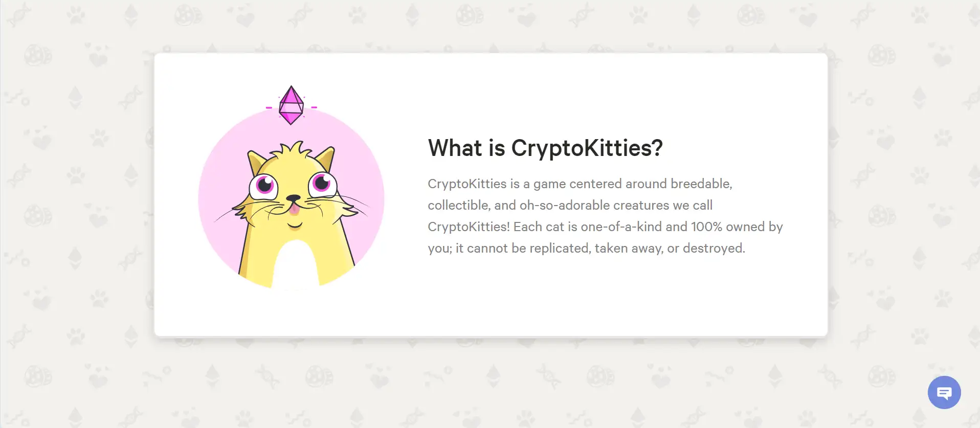Open the chat support bubble

click(944, 392)
